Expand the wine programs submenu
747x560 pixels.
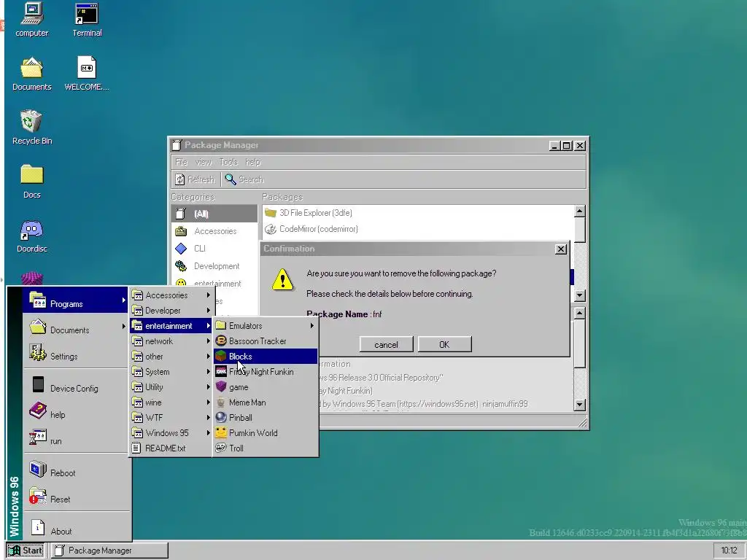point(171,402)
